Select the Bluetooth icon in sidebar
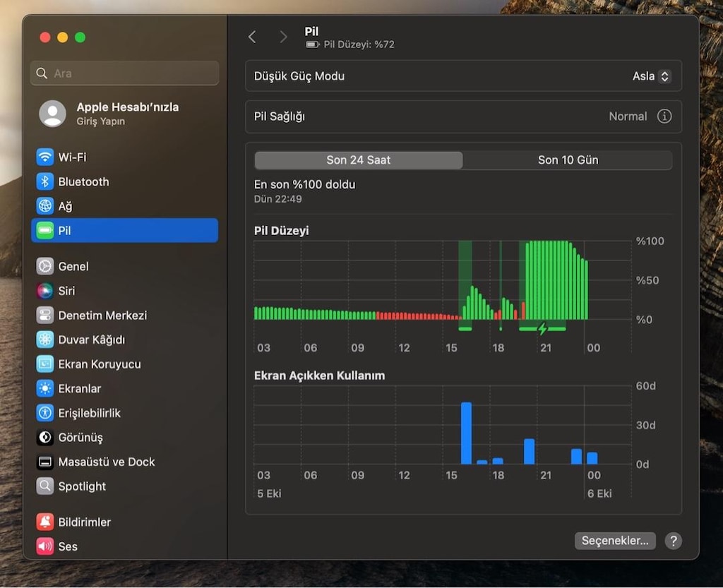Image resolution: width=723 pixels, height=588 pixels. click(x=44, y=181)
